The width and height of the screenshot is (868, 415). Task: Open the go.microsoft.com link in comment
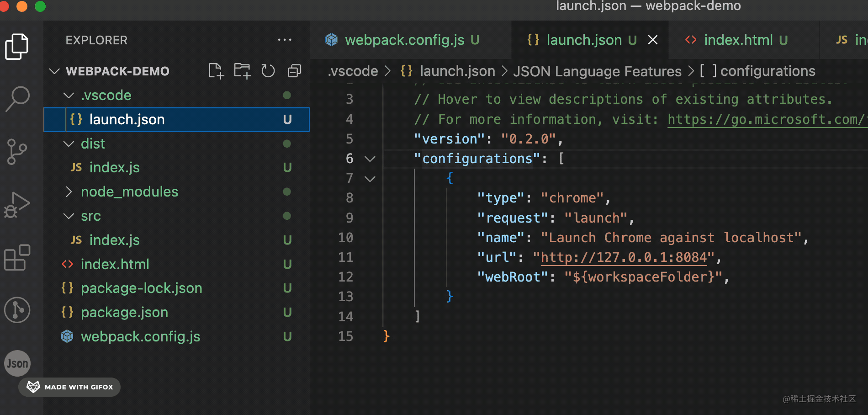767,119
